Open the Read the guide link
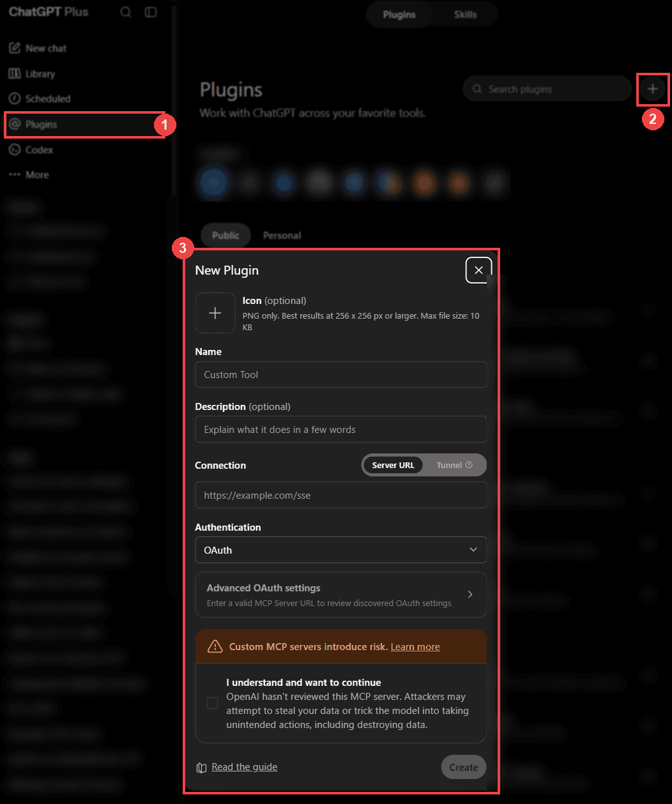672x804 pixels. point(245,767)
